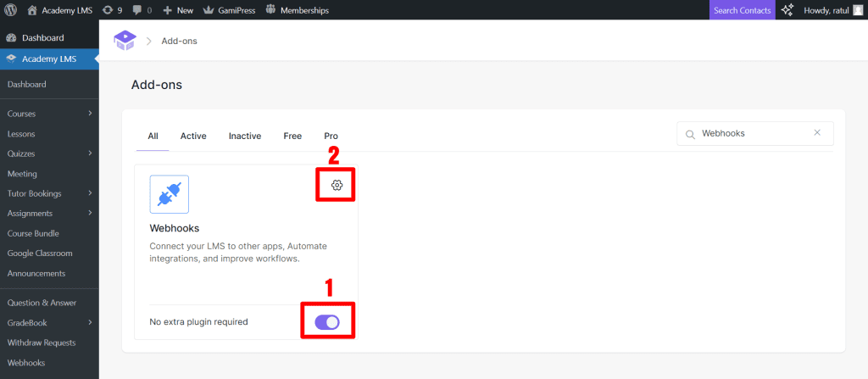Open the GamiPress admin bar menu

coord(229,10)
